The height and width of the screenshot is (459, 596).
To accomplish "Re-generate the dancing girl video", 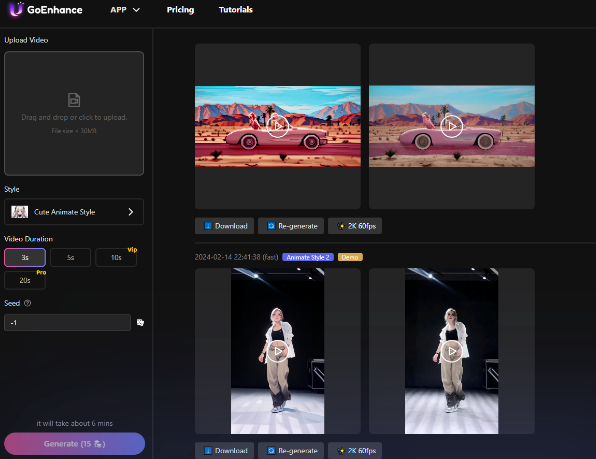I will pyautogui.click(x=291, y=451).
